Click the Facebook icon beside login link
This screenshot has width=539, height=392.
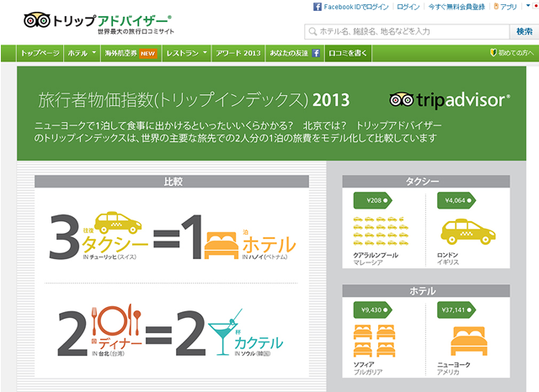pyautogui.click(x=318, y=6)
